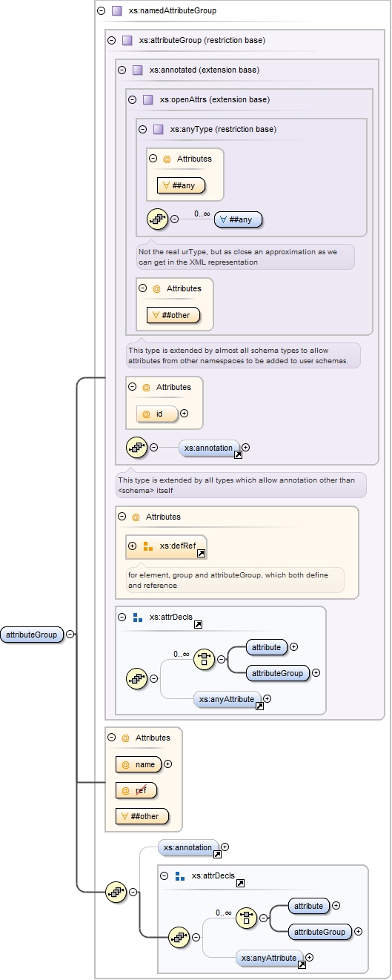Screen dimensions: 392x980
Task: Expand the id attribute plus button
Action: click(185, 414)
